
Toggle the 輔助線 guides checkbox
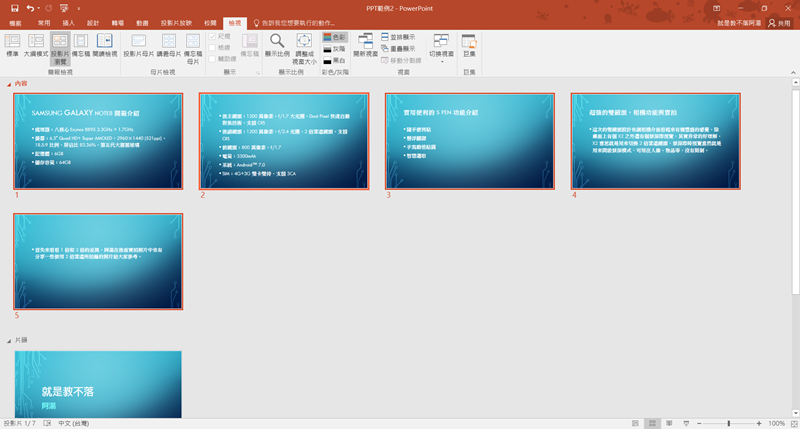212,59
